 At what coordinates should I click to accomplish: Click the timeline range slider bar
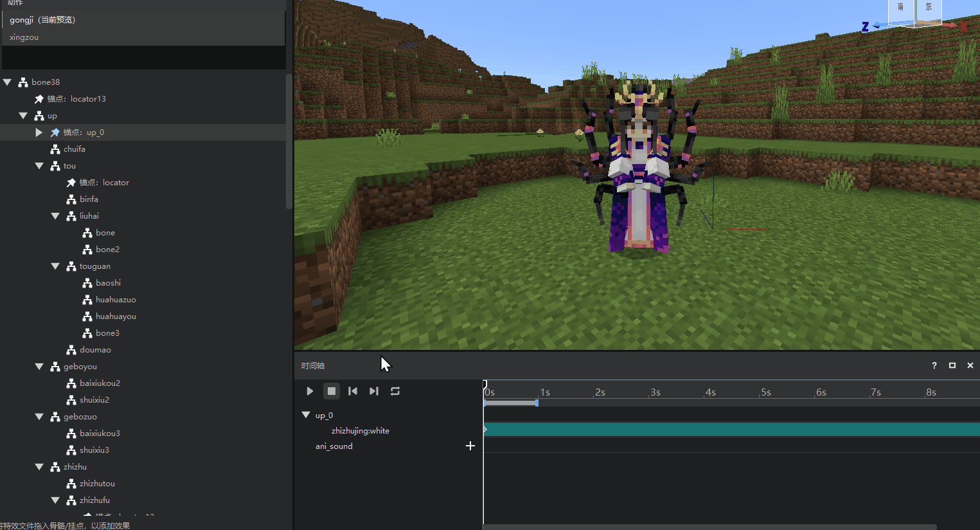click(x=511, y=403)
